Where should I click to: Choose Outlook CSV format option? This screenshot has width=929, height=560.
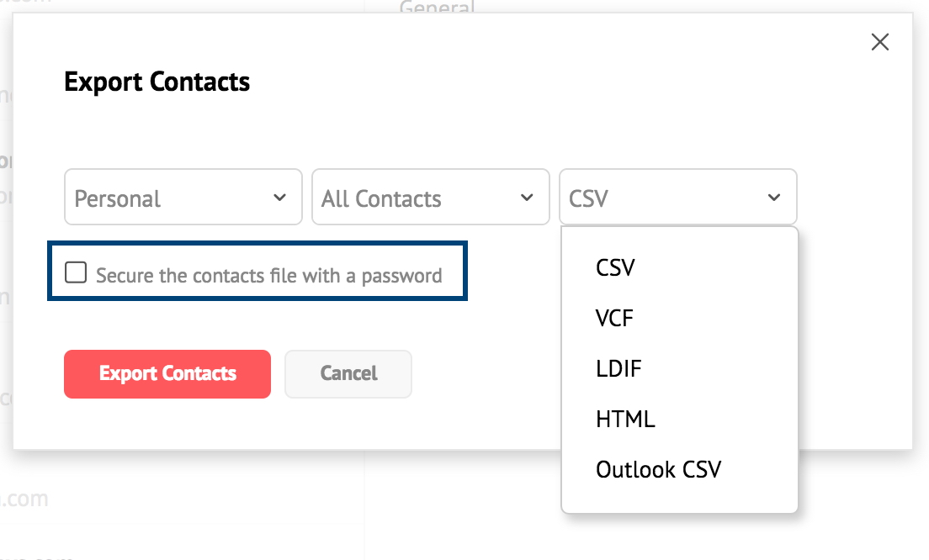658,469
